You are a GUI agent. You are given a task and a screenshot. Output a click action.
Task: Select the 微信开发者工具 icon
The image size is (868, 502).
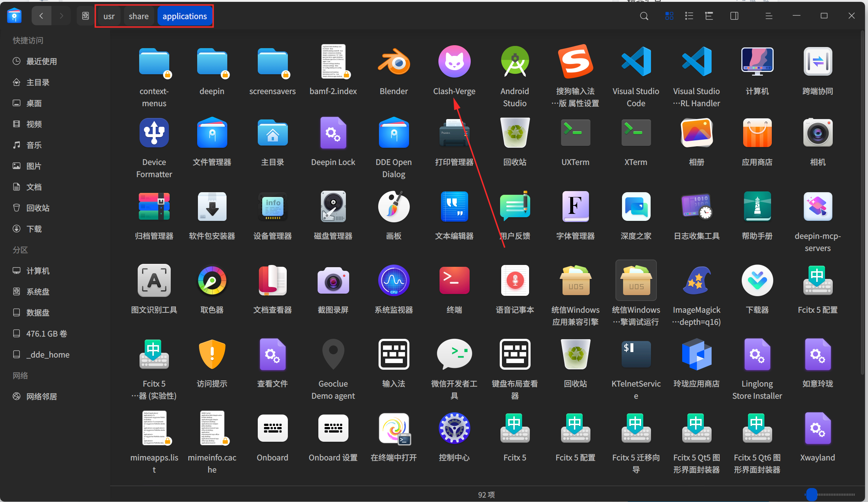pos(454,354)
